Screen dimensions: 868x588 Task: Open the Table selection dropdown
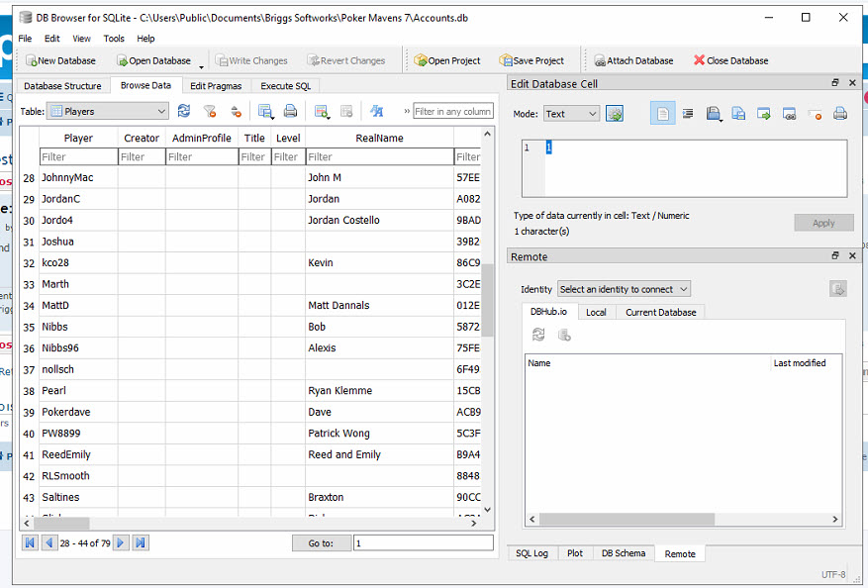click(x=108, y=112)
